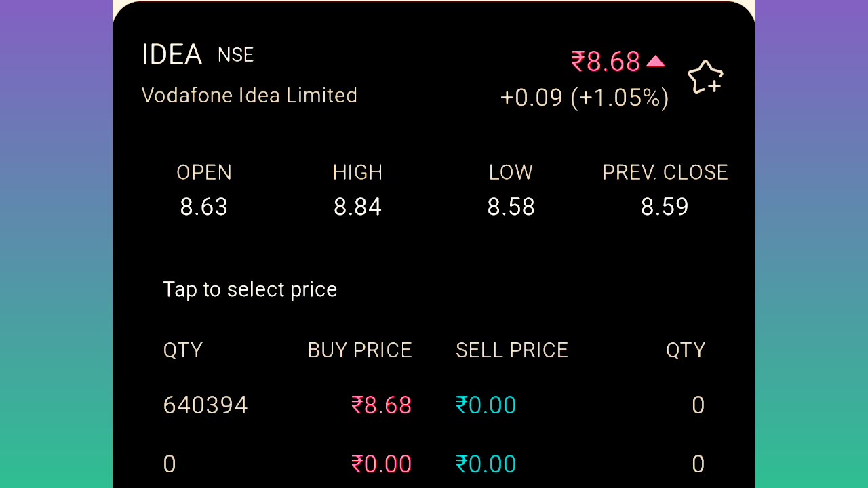Select buy price ₹0.00 in second row
This screenshot has height=488, width=868.
pos(381,464)
